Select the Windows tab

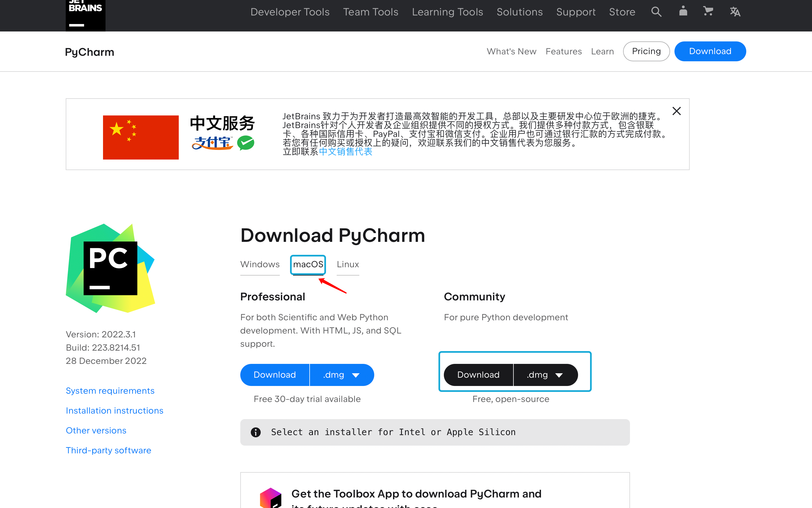260,264
